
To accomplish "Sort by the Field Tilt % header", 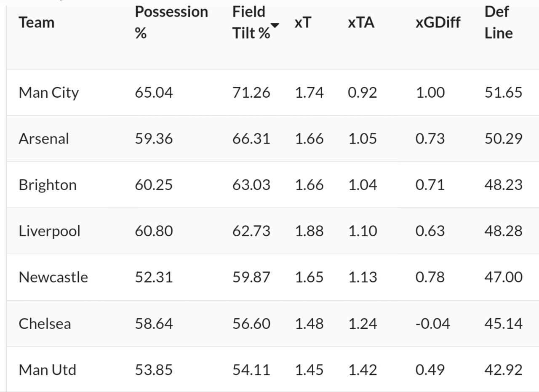I will point(251,22).
